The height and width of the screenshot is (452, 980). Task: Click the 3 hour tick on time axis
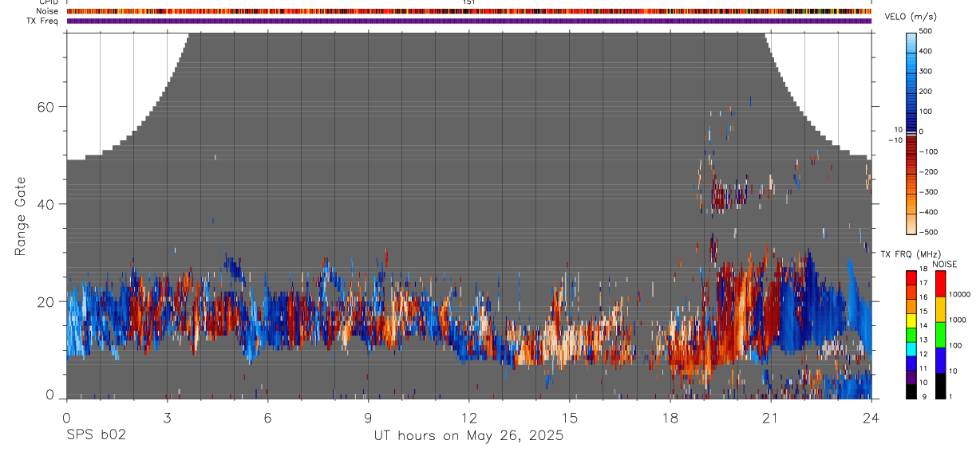point(167,418)
